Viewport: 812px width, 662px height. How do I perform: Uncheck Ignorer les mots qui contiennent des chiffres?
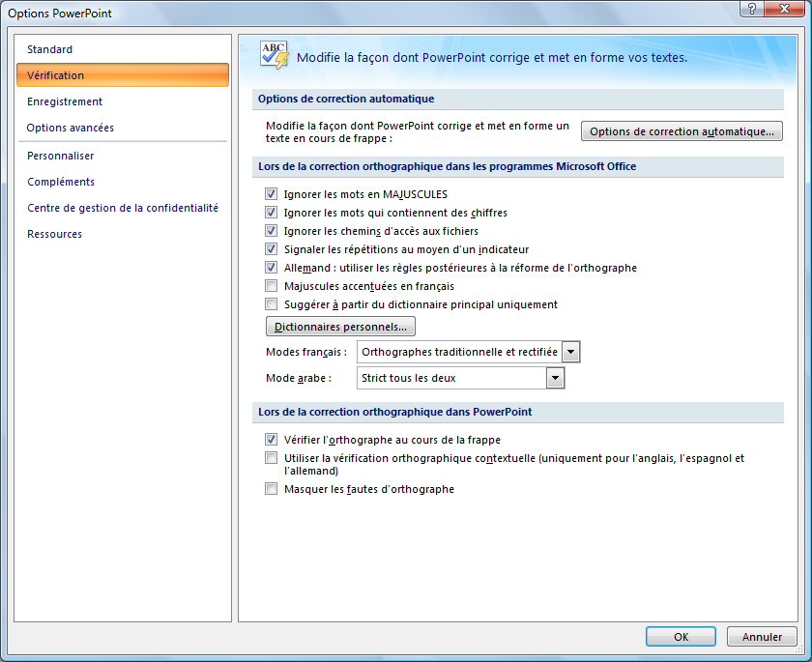click(x=271, y=213)
